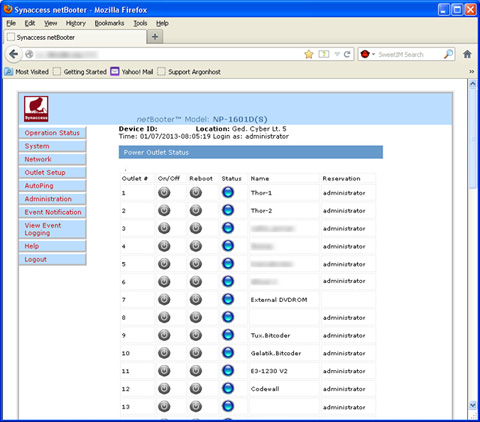The image size is (480, 422).
Task: Click Reboot icon for outlet 8
Action: point(196,317)
